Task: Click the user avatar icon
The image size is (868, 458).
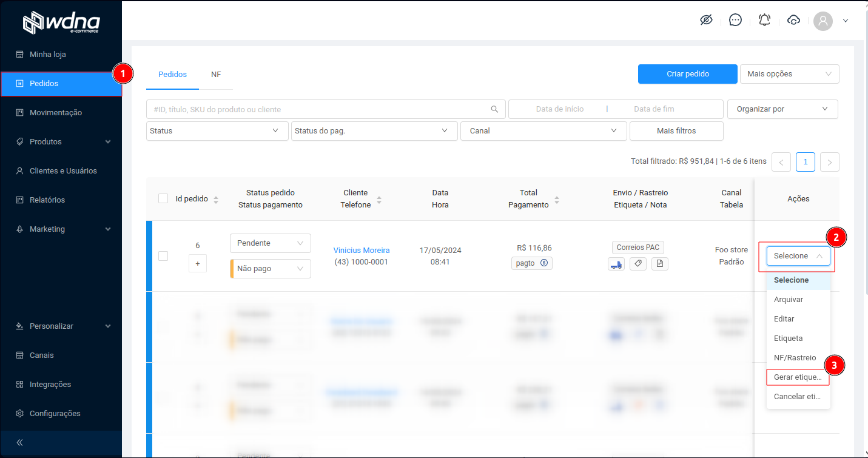Action: (823, 21)
